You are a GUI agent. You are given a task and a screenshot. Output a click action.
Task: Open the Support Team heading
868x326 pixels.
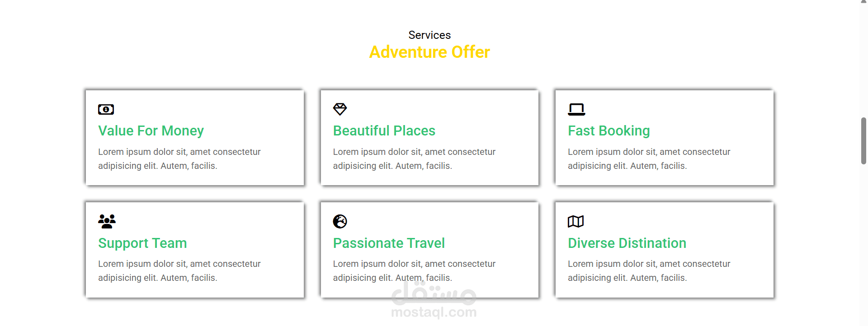point(142,243)
